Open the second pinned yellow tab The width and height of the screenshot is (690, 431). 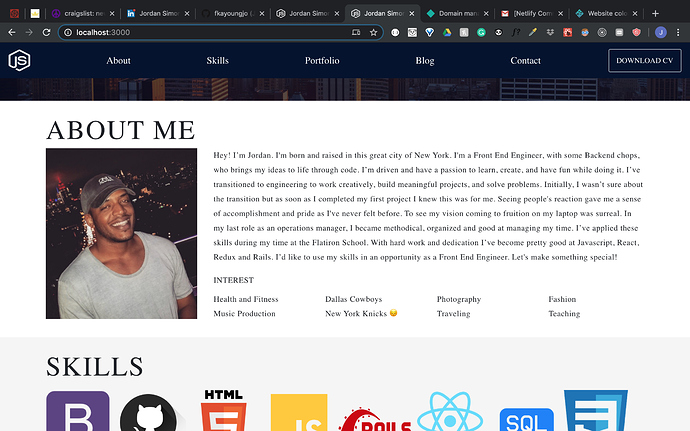[x=35, y=14]
